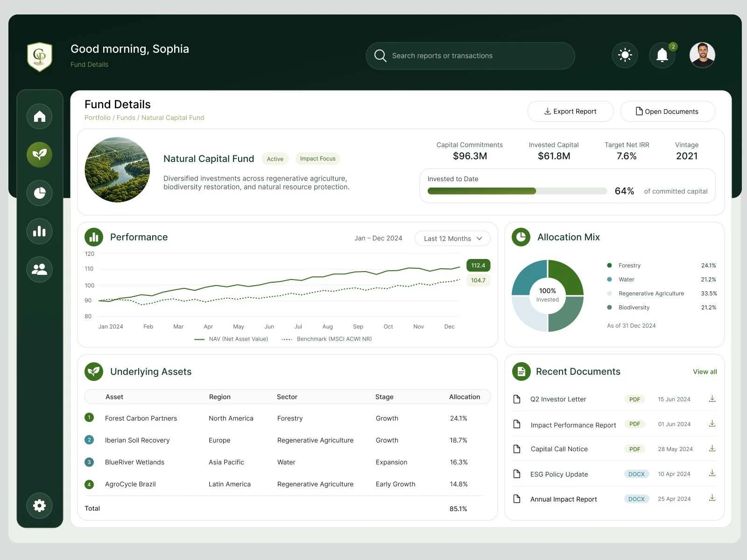Open the Home sidebar icon

40,116
